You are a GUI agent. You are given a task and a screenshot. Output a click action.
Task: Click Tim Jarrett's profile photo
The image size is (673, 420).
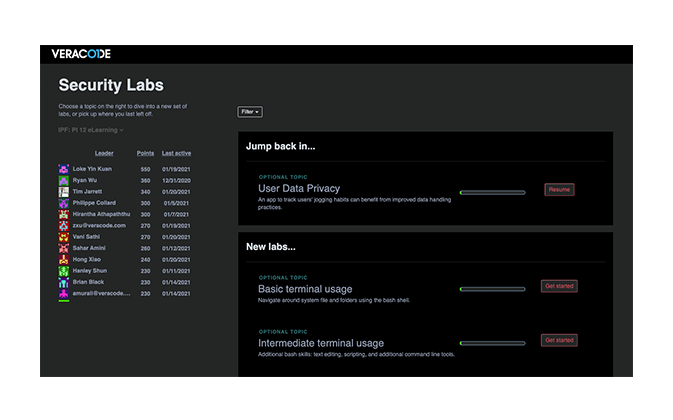point(64,192)
